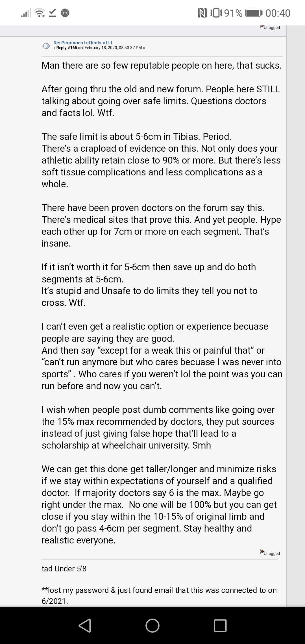
Task: Tap the Android home circle button
Action: [x=152, y=625]
